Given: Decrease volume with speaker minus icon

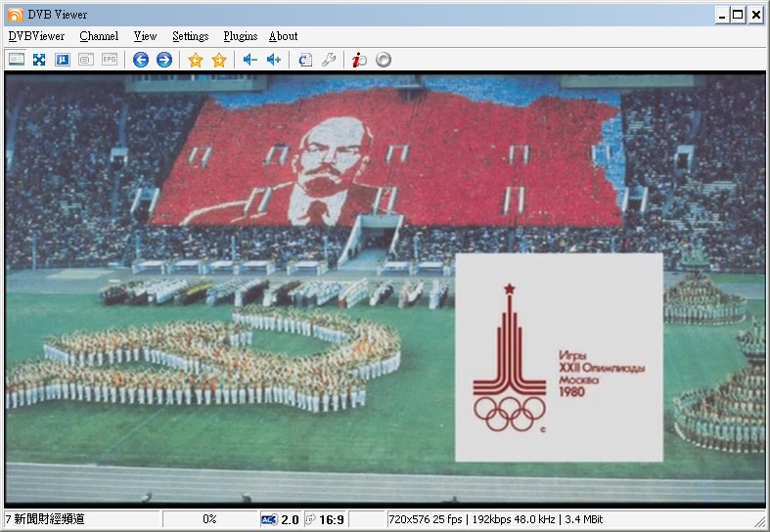Looking at the screenshot, I should click(x=250, y=60).
